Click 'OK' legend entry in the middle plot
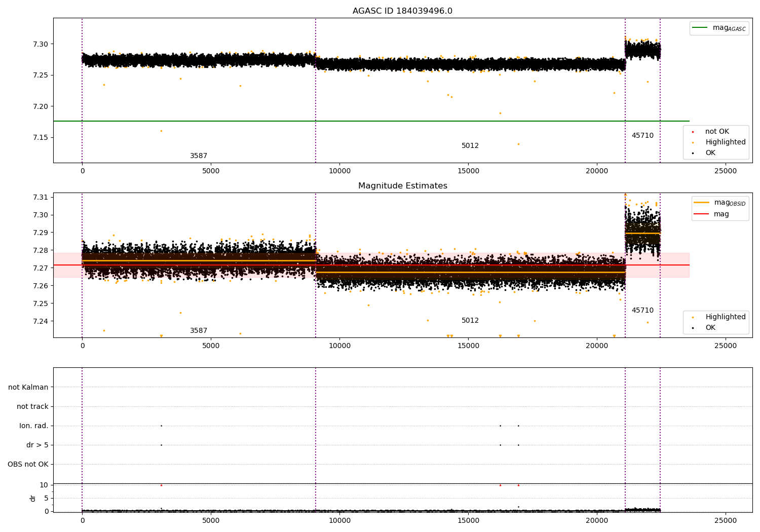Viewport: 760px width, 532px height. pos(704,328)
